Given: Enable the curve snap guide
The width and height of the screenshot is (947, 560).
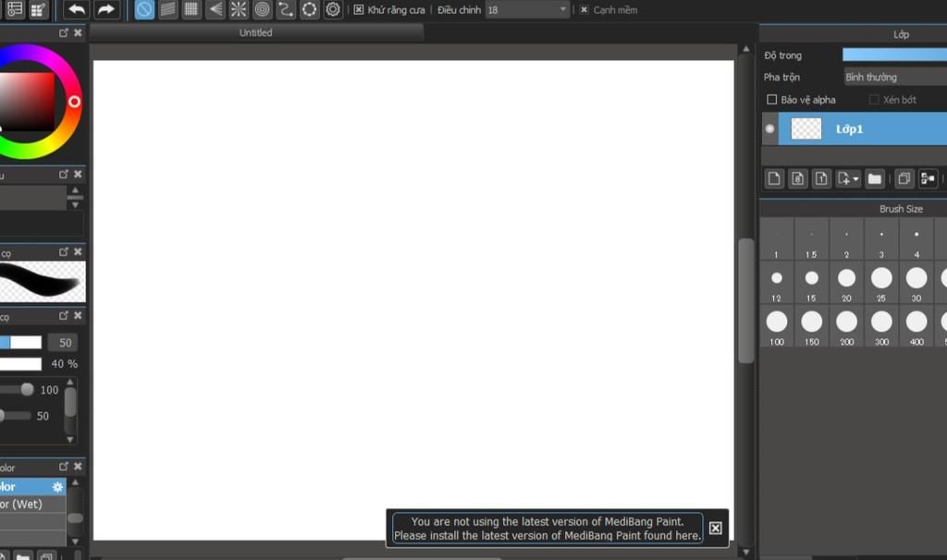Looking at the screenshot, I should click(286, 9).
